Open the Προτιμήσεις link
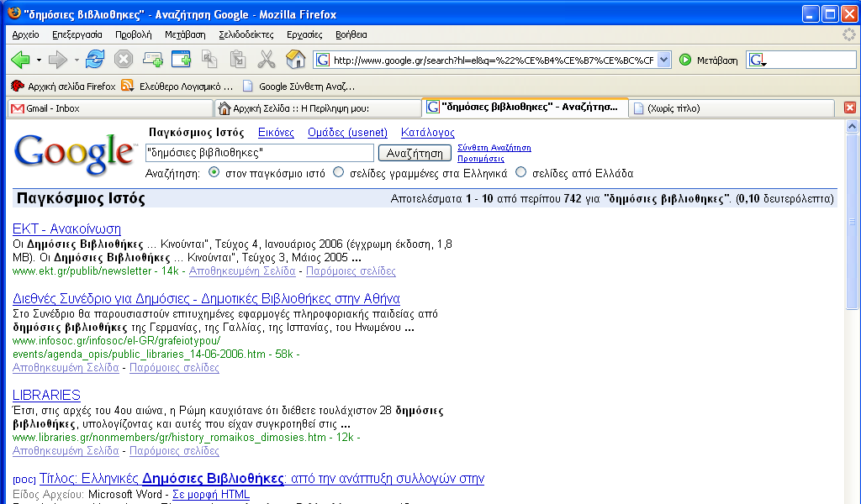 pyautogui.click(x=480, y=159)
